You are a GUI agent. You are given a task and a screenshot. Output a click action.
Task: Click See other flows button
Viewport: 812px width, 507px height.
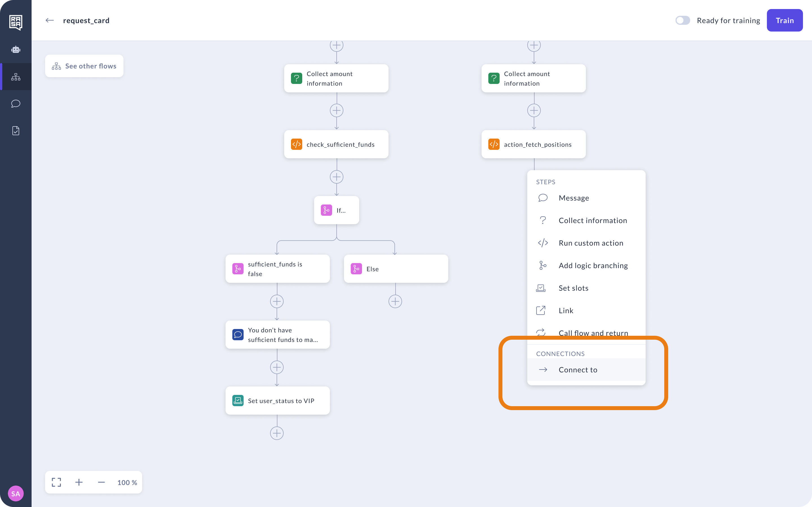point(84,66)
